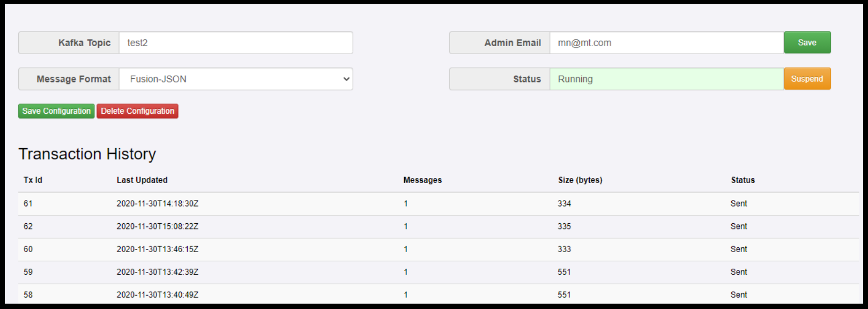868x309 pixels.
Task: Select transaction row with Tx Id 62
Action: pos(28,226)
